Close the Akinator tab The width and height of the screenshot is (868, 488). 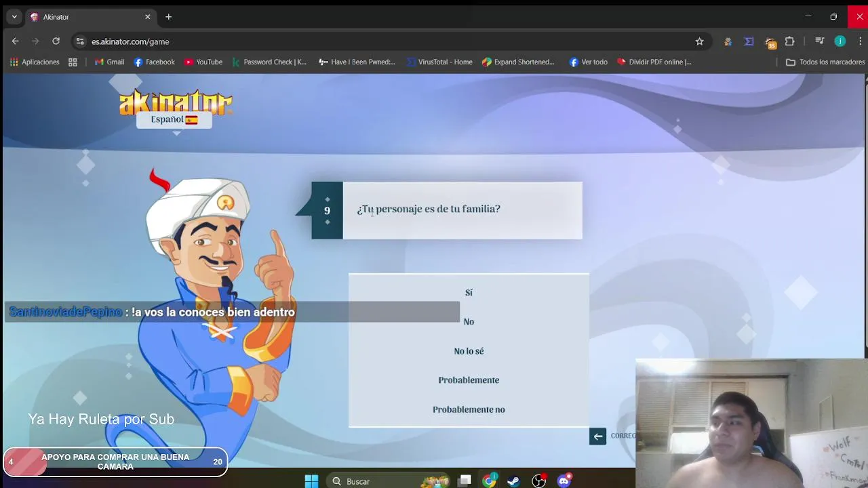(x=147, y=17)
